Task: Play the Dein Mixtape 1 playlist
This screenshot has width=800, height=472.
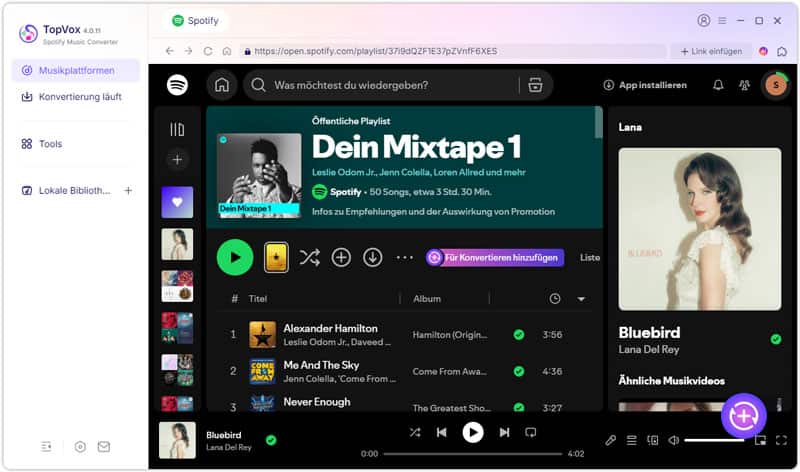Action: click(x=235, y=257)
